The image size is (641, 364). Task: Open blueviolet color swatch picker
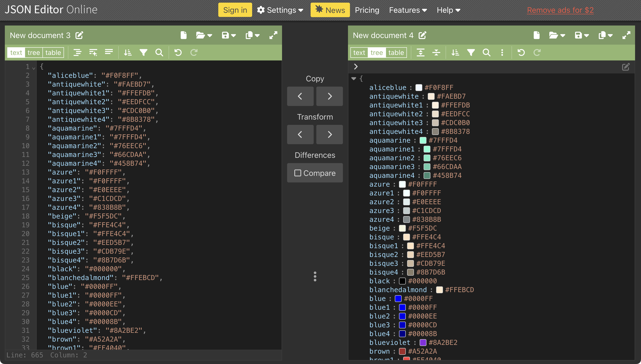point(423,342)
